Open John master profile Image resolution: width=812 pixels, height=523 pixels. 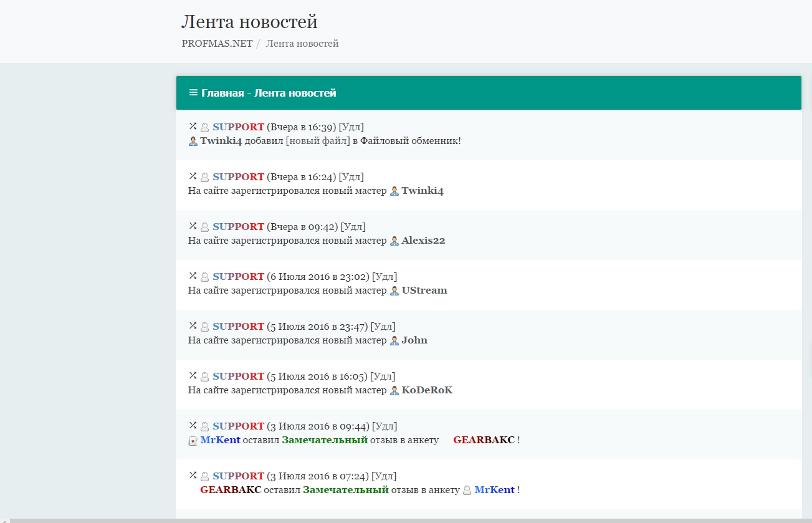click(x=414, y=340)
